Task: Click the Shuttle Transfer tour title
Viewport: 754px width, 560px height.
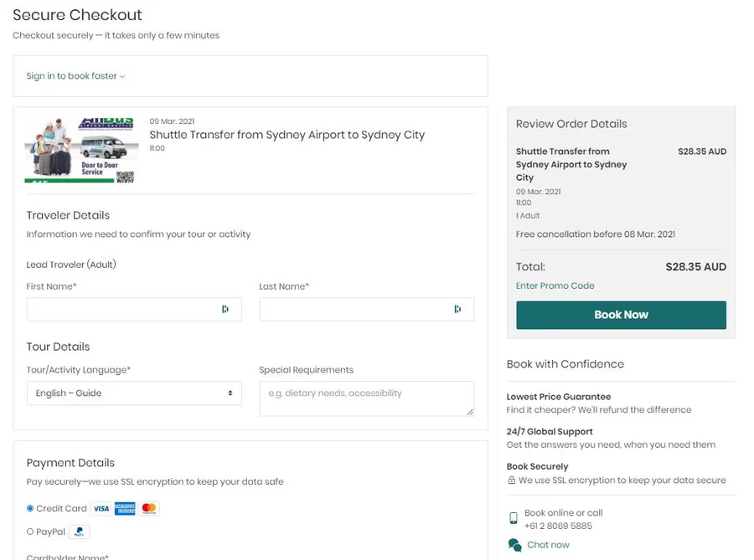Action: point(287,135)
